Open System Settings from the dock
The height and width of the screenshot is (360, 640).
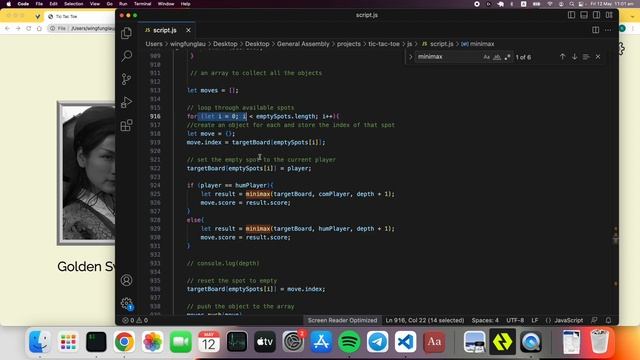click(293, 342)
